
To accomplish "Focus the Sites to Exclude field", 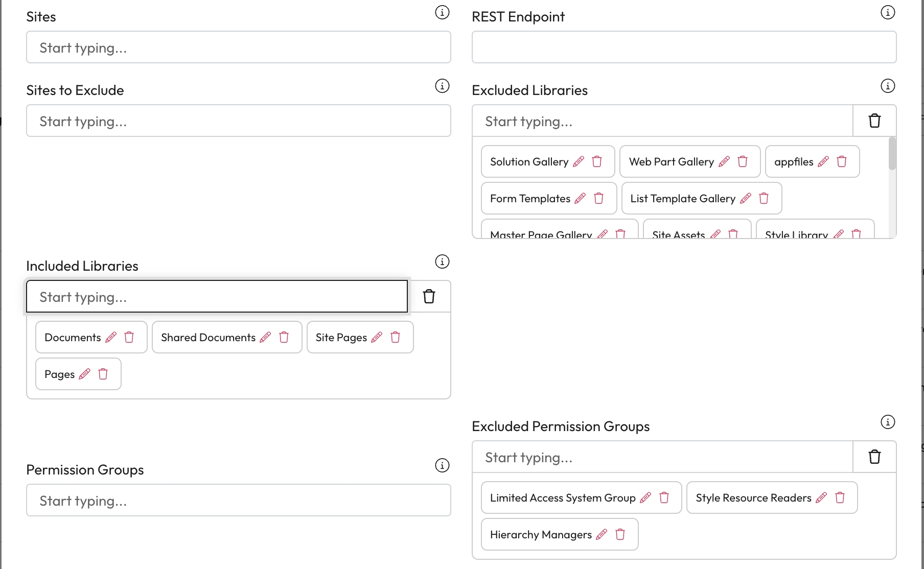I will (x=238, y=121).
